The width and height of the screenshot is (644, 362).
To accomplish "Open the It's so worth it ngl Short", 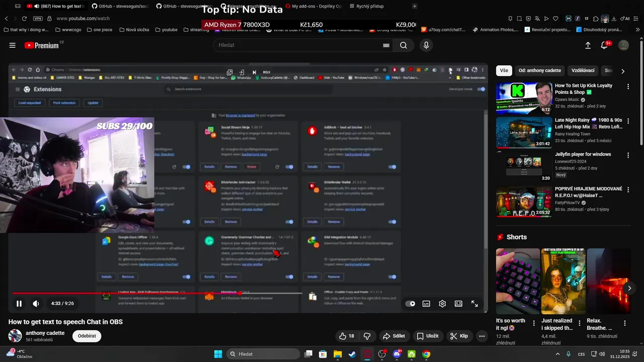I will tap(518, 282).
